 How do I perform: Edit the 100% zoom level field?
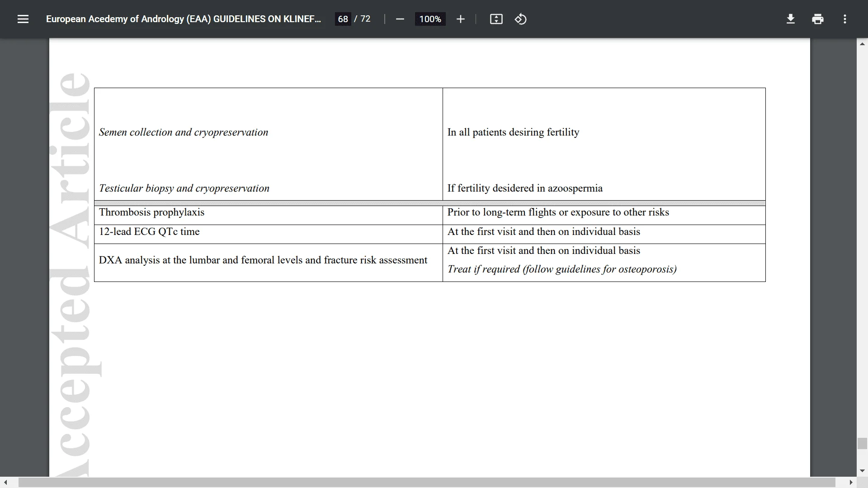point(430,19)
